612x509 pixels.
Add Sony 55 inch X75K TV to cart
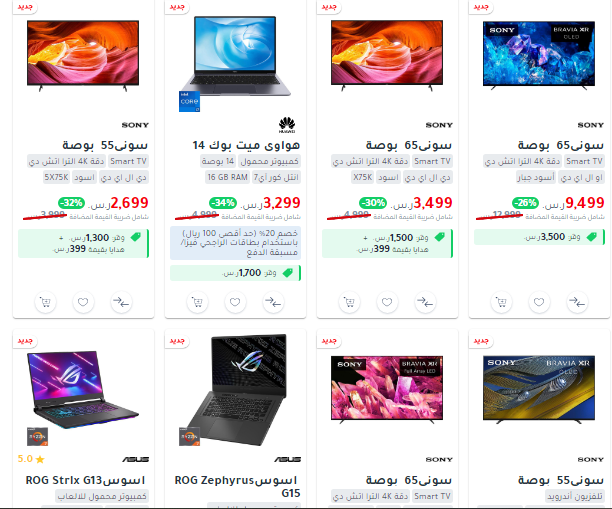[x=45, y=302]
